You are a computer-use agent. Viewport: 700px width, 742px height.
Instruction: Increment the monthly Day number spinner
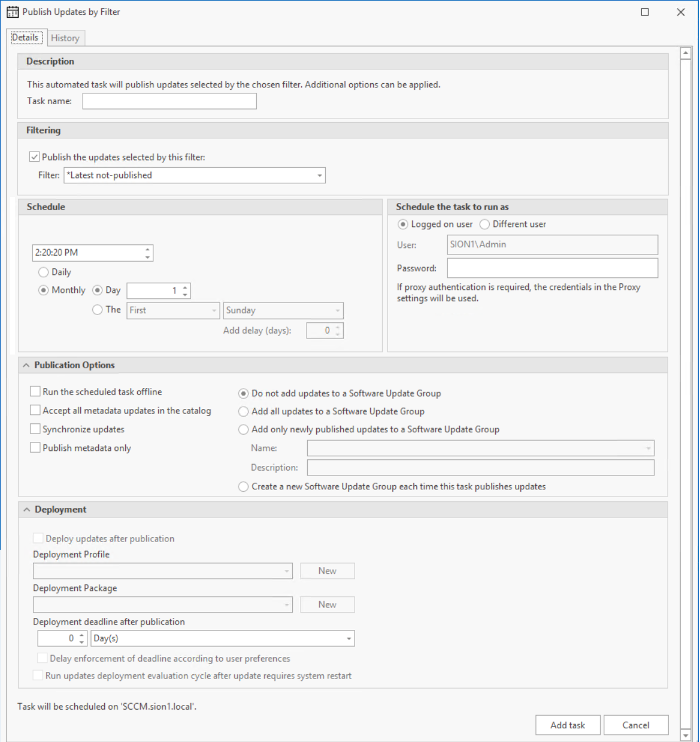[x=185, y=287]
